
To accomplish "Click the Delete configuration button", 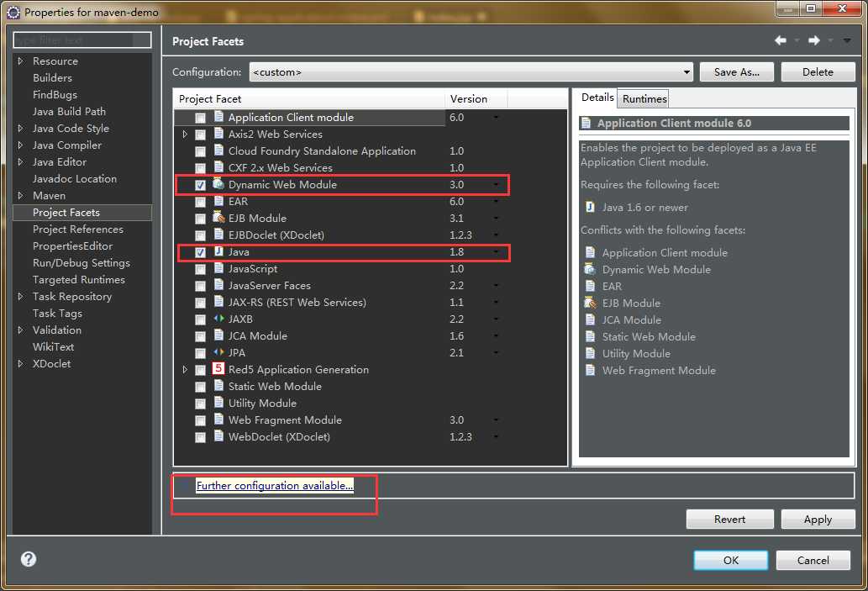I will click(818, 72).
